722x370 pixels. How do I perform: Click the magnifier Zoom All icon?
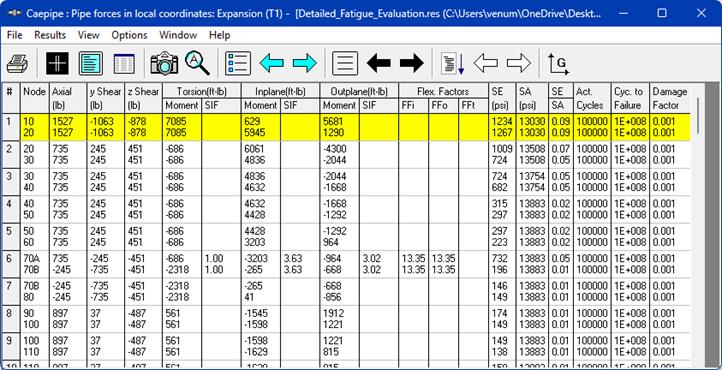198,63
